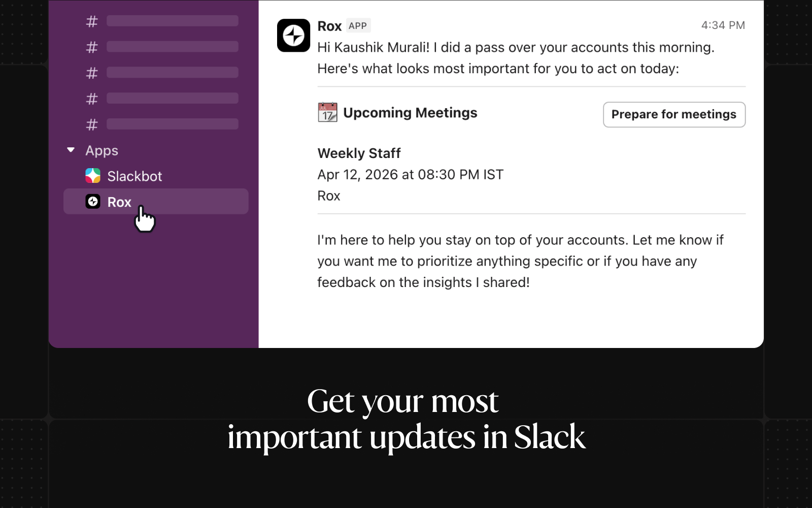Click the calendar emoji beside Upcoming Meetings
The width and height of the screenshot is (812, 508).
coord(327,112)
